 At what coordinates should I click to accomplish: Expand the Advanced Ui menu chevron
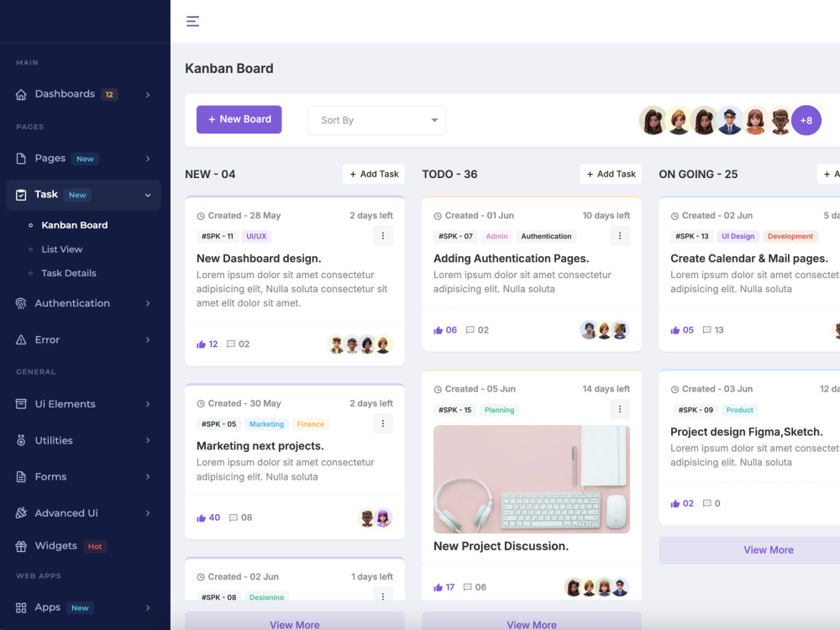pyautogui.click(x=148, y=513)
